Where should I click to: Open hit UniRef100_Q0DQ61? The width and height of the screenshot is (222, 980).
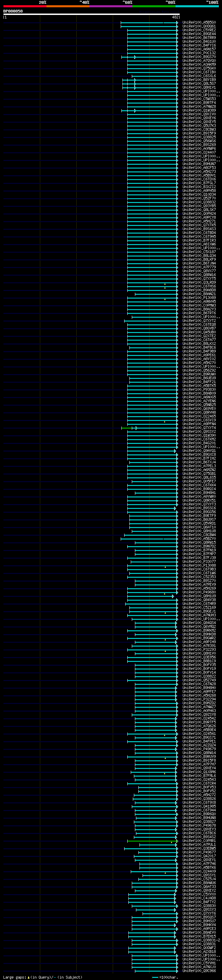pos(199,26)
